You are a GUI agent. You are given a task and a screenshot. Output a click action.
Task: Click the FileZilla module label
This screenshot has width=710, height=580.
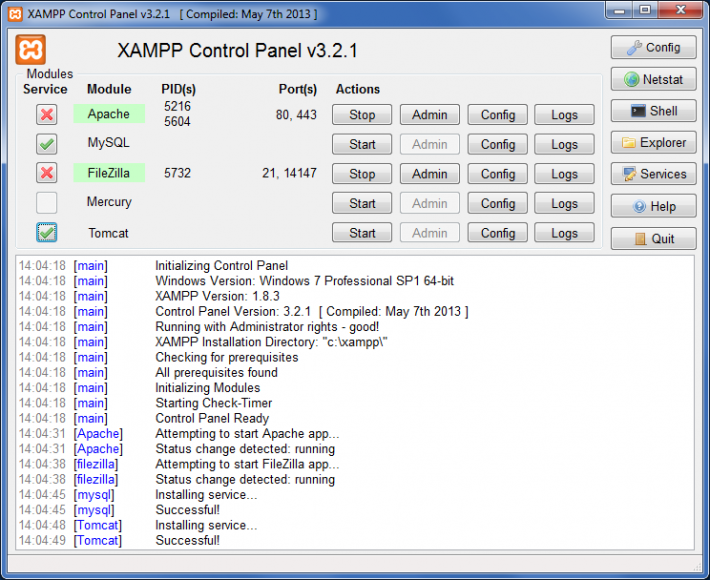click(109, 173)
